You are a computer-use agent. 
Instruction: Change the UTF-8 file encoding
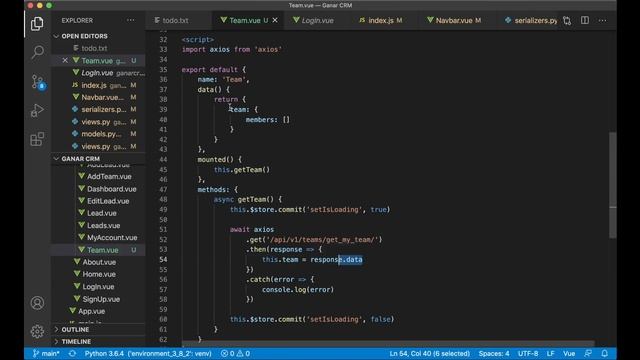pos(528,353)
